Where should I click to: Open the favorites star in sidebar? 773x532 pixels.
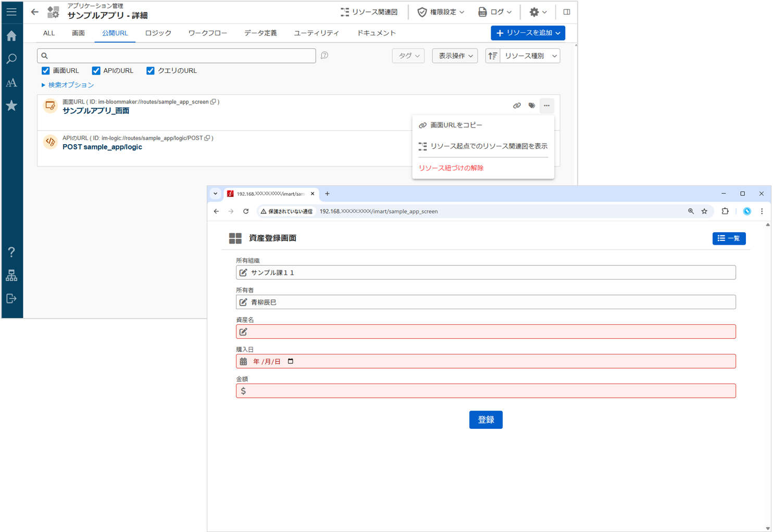[11, 106]
